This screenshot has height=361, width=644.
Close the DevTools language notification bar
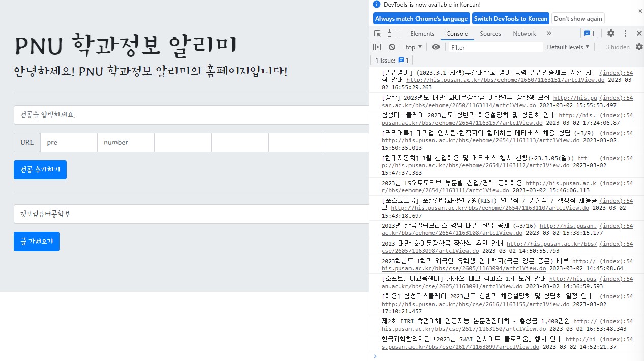click(x=640, y=11)
